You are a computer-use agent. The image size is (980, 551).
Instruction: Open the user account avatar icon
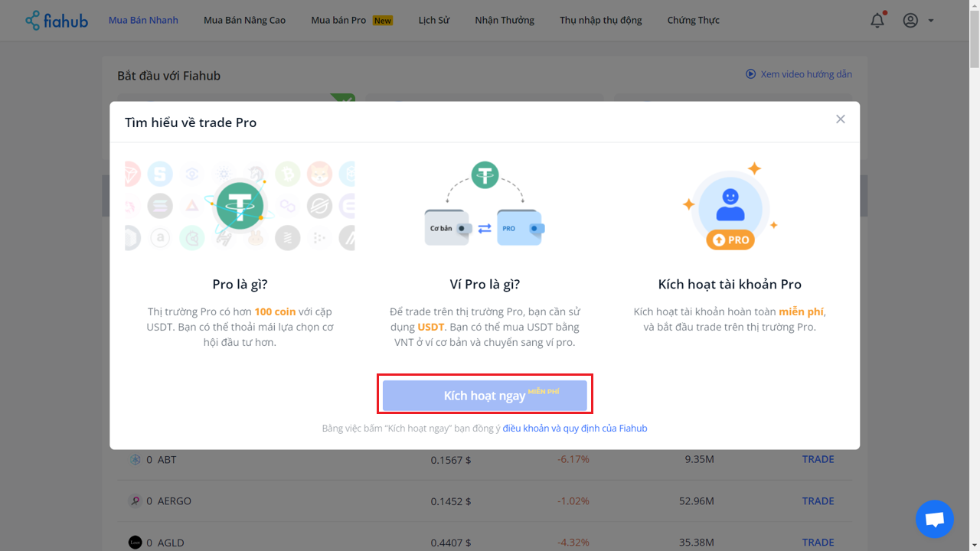[x=910, y=21]
